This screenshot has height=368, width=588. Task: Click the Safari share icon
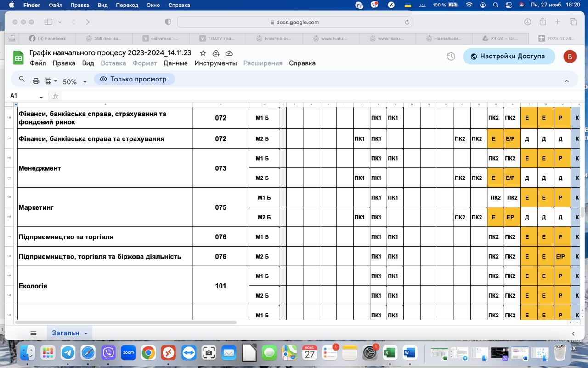coord(543,22)
